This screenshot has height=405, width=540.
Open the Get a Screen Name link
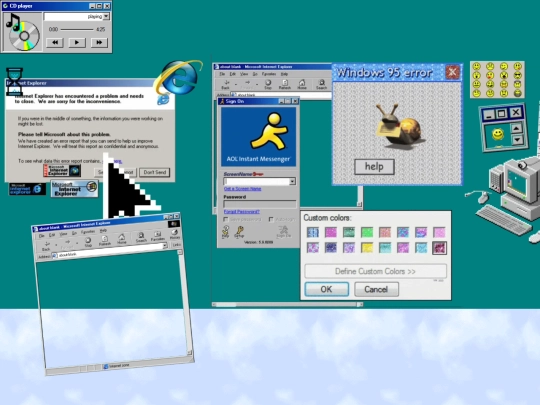(242, 189)
